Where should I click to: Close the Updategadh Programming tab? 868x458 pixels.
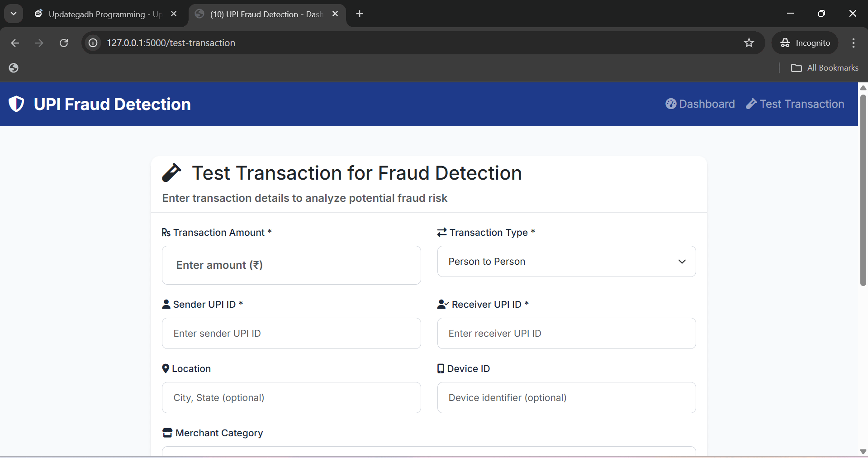click(x=174, y=14)
